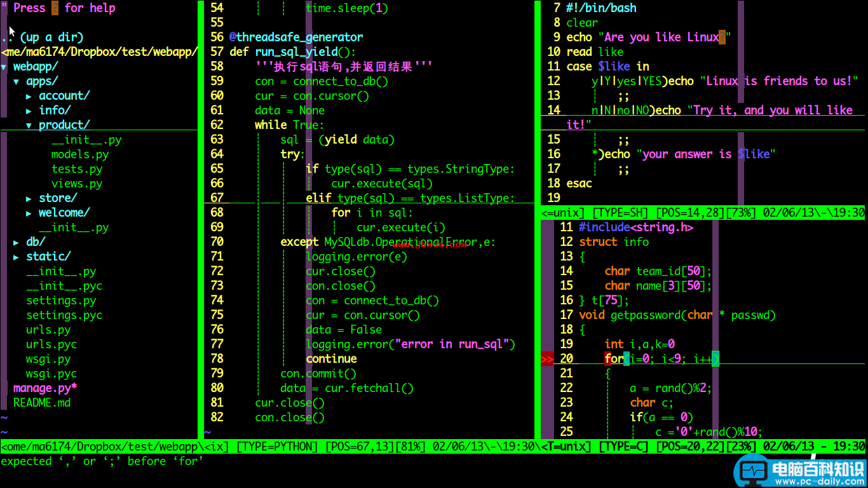Click 'char team_id[50];' line in C pane

[x=658, y=271]
